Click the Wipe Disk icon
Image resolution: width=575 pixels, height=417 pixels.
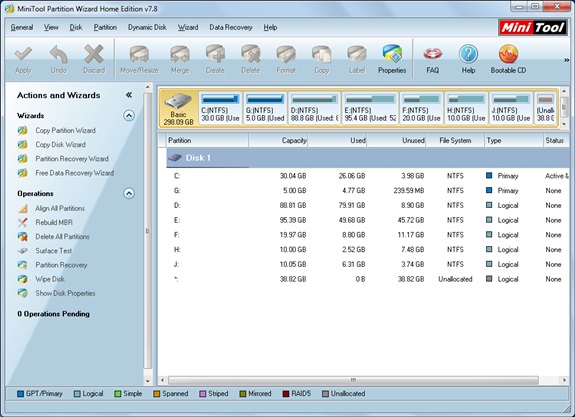tap(23, 279)
